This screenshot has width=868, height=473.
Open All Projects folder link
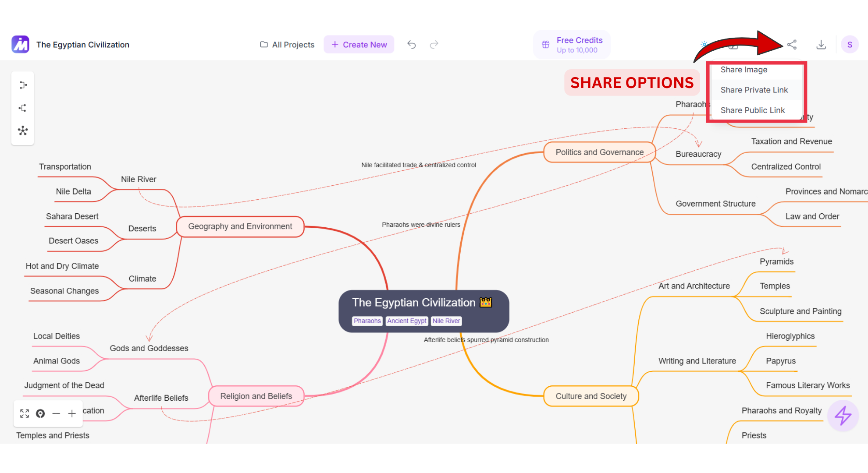tap(288, 45)
